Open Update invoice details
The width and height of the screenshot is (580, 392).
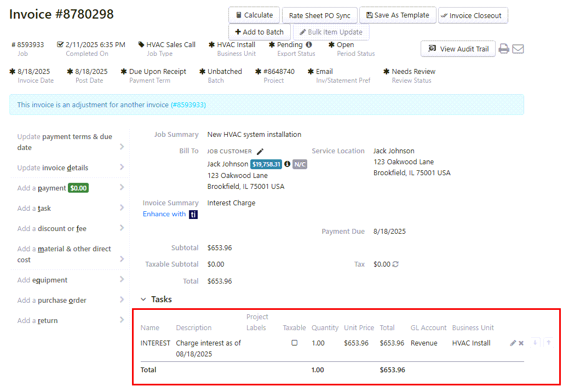(70, 168)
